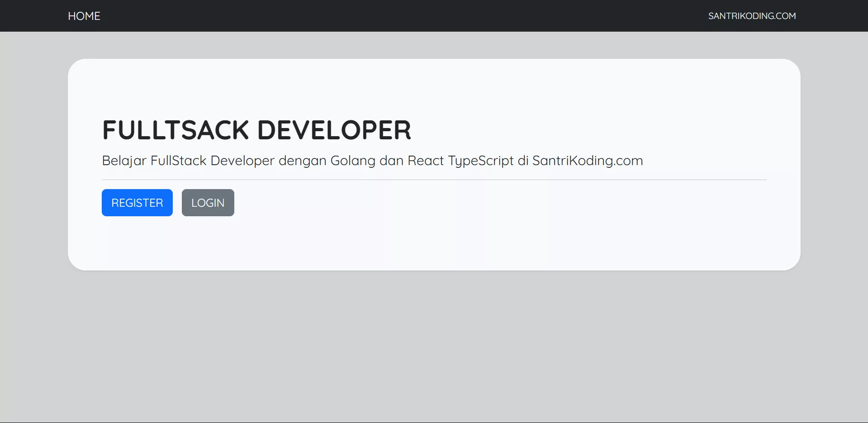Open the SANTRIKODING.COM link
Viewport: 868px width, 423px height.
(x=752, y=16)
